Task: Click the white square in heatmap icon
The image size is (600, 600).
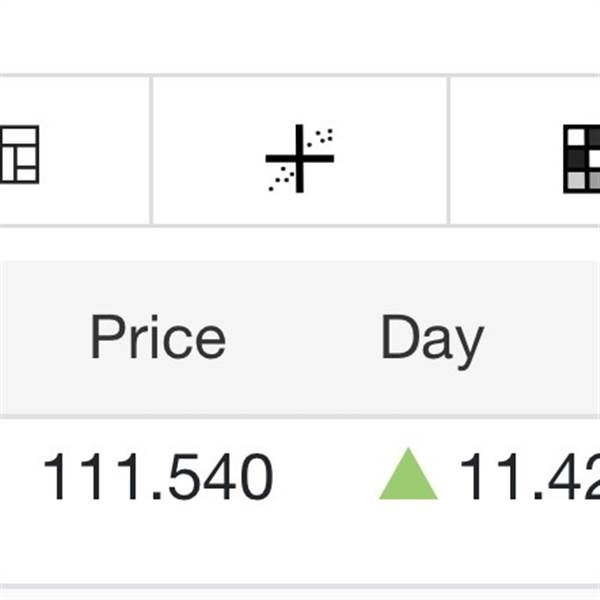Action: point(576,137)
